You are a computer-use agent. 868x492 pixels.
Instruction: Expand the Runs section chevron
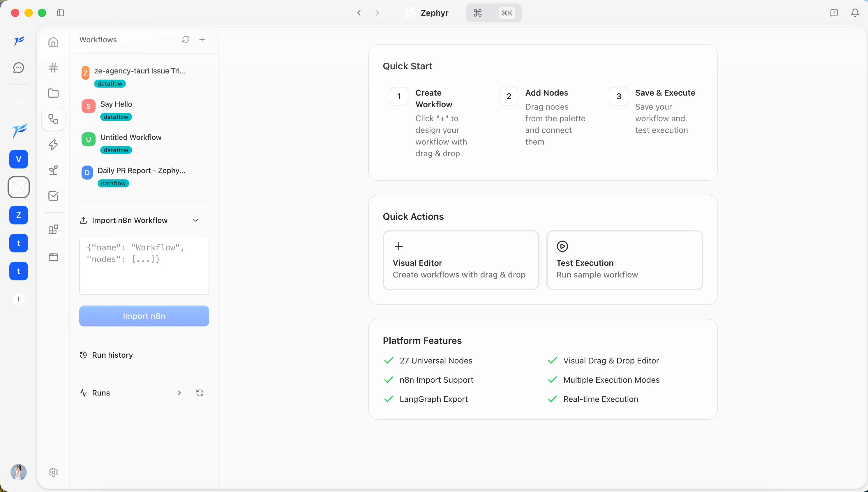[x=179, y=393]
